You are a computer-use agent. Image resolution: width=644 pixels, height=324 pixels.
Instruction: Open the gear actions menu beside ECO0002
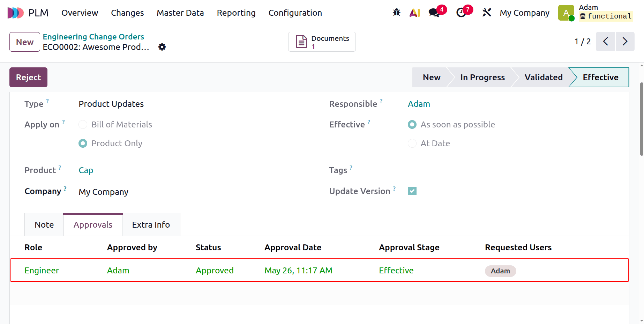coord(162,47)
